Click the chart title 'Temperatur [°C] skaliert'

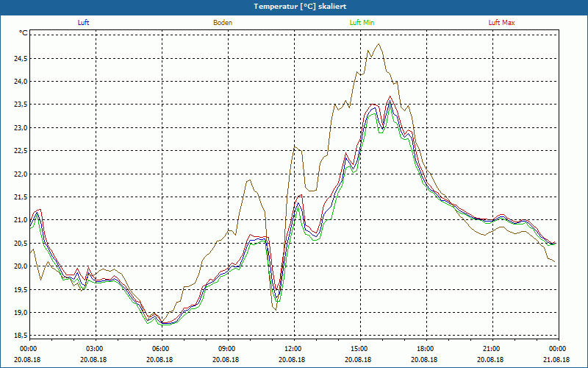[300, 7]
